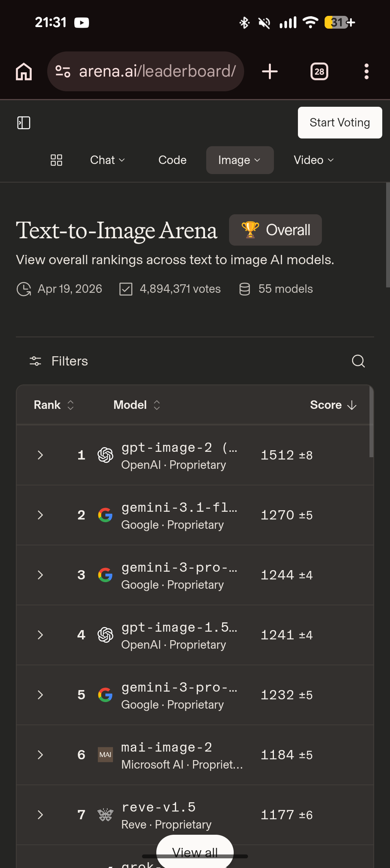390x868 pixels.
Task: Select the Image tab
Action: [239, 160]
